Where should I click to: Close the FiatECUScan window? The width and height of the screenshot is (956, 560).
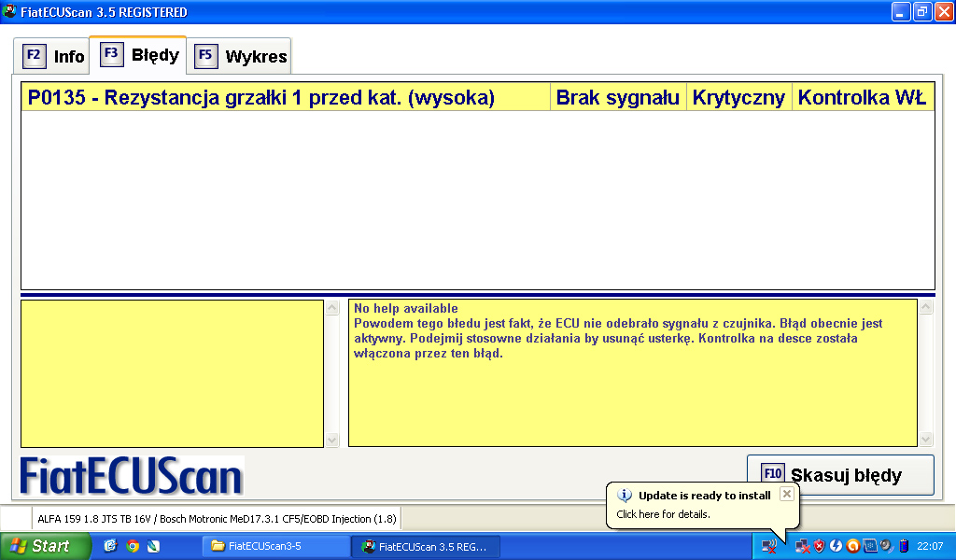(x=944, y=11)
